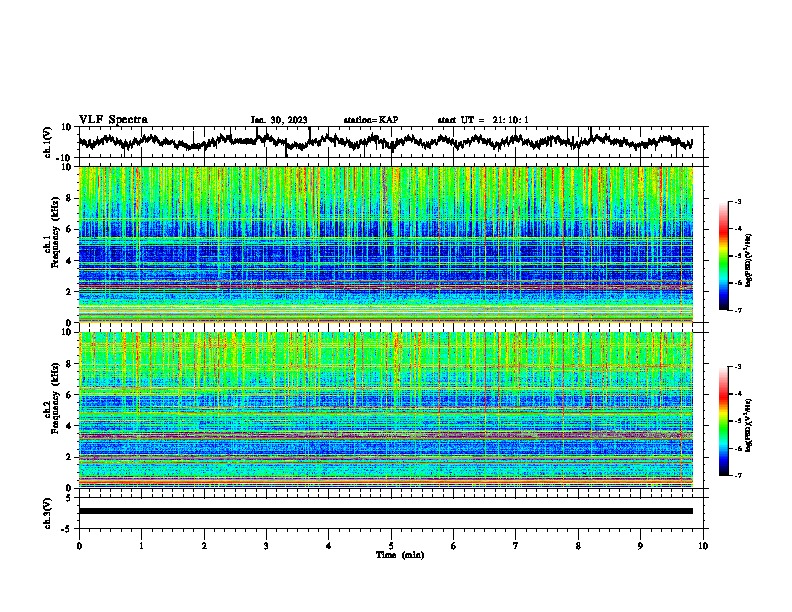Click the date 'Jan. 30, 2023' label
The height and width of the screenshot is (612, 792).
[x=279, y=120]
